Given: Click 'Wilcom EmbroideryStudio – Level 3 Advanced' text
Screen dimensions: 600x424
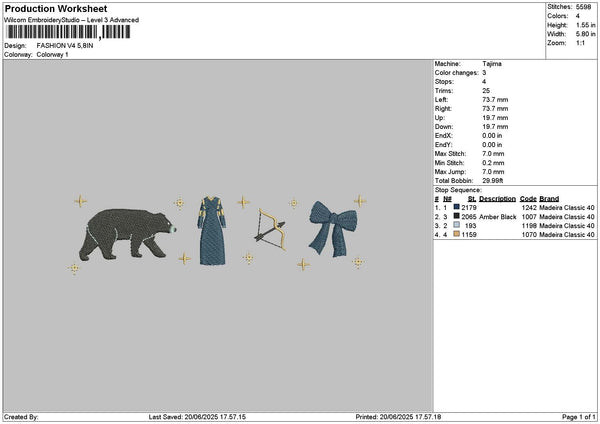Looking at the screenshot, I should pyautogui.click(x=72, y=20).
